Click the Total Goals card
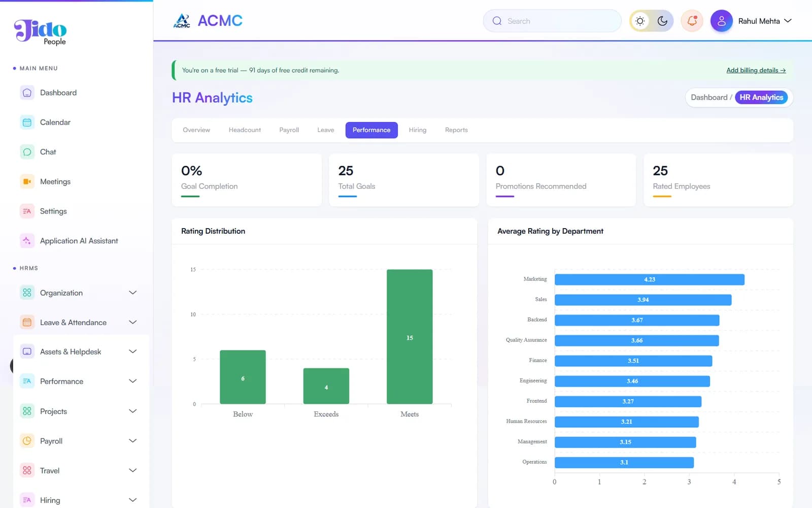812x508 pixels. (404, 180)
